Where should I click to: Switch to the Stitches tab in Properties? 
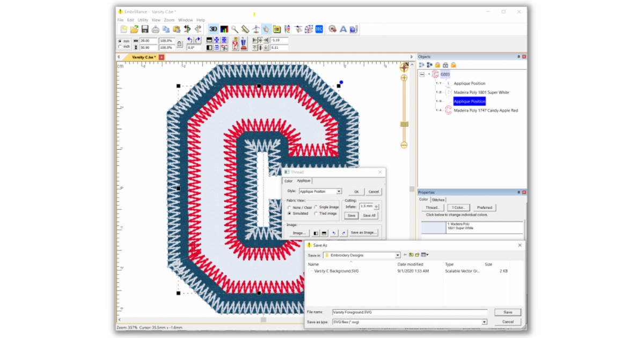pos(438,200)
